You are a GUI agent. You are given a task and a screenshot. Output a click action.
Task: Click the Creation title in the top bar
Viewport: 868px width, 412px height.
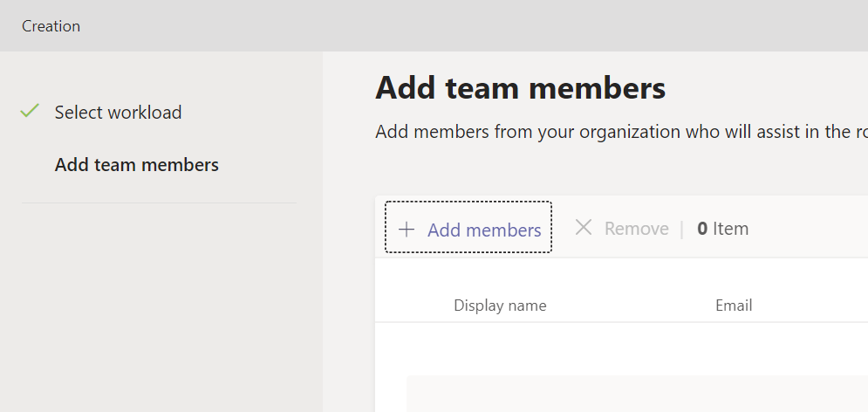[x=51, y=26]
